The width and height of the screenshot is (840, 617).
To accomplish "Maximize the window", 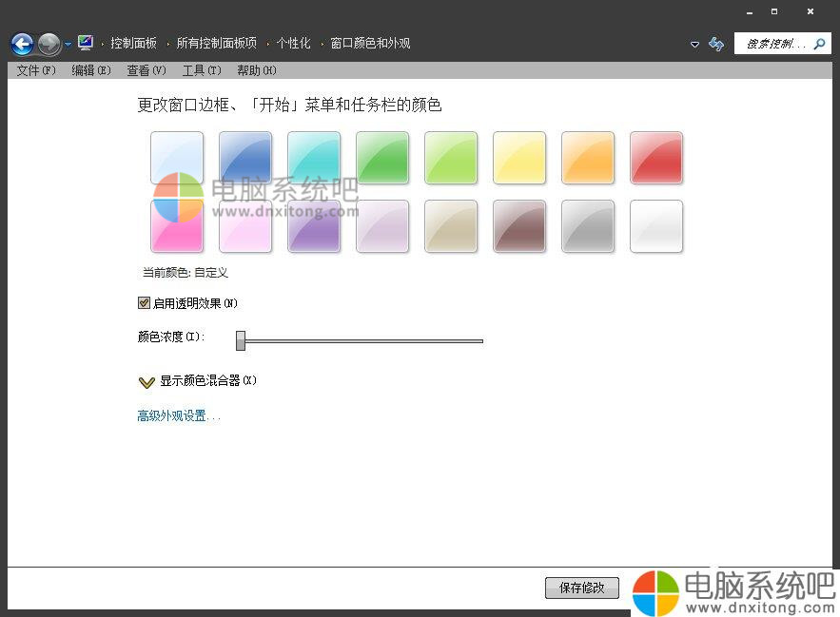I will [x=774, y=11].
